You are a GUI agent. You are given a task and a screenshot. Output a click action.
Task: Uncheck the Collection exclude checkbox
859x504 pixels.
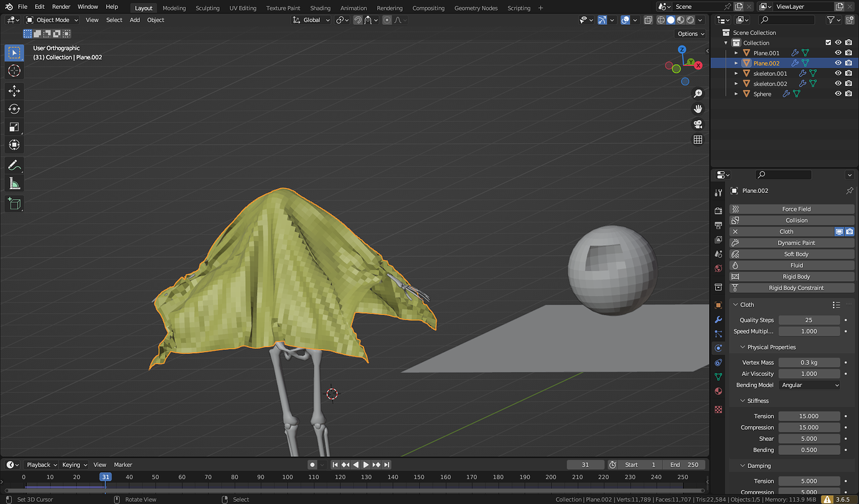coord(828,43)
